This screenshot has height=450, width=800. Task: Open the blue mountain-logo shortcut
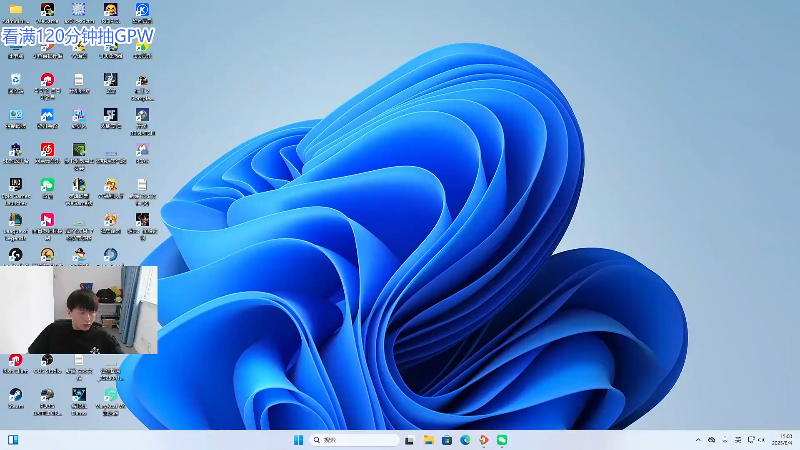coord(47,115)
